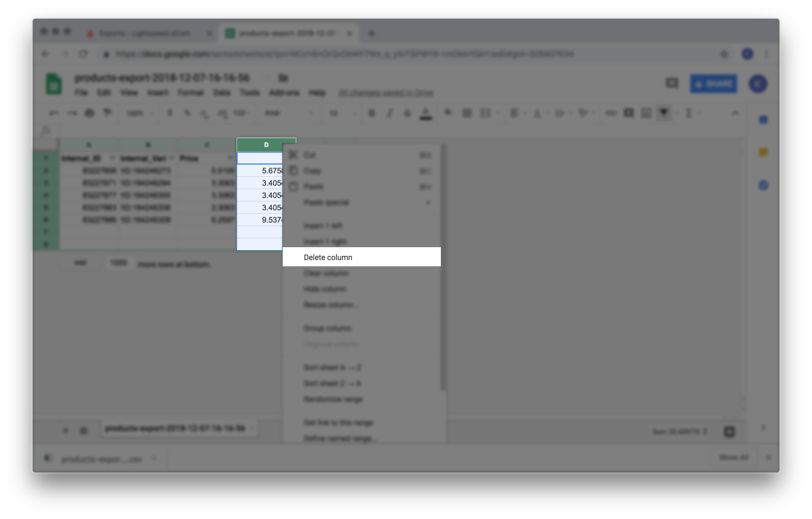Image resolution: width=812 pixels, height=519 pixels.
Task: Click the Insert comment toolbar icon
Action: click(x=629, y=113)
